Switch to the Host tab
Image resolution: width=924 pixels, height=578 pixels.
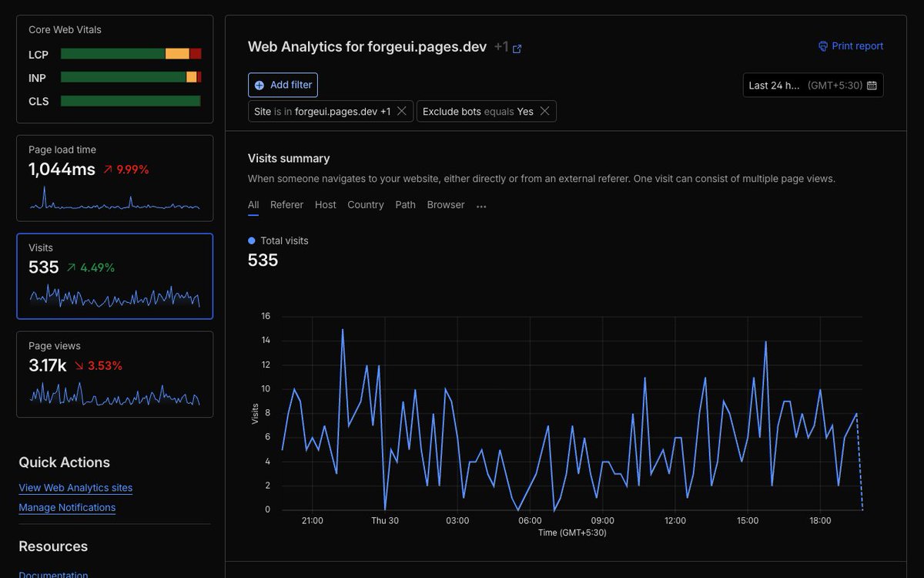(326, 205)
